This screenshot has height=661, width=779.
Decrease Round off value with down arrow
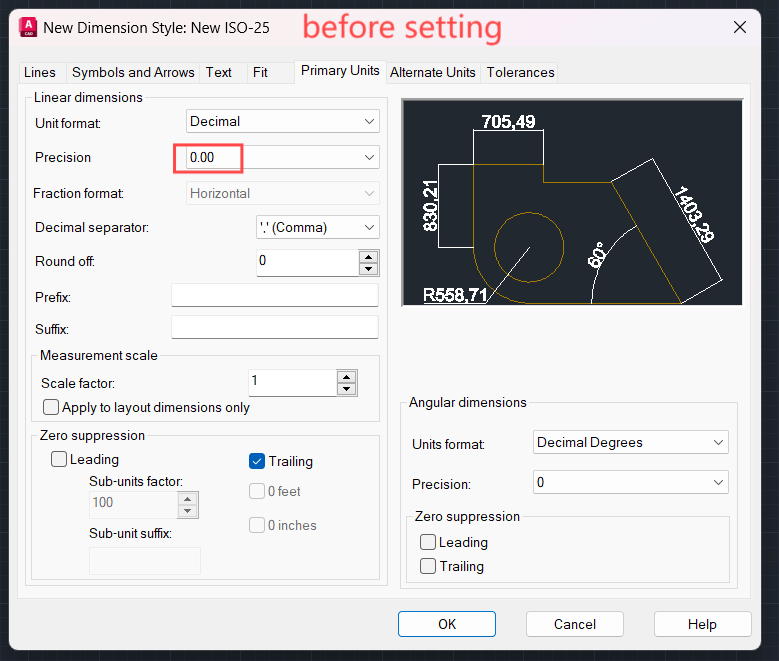369,269
